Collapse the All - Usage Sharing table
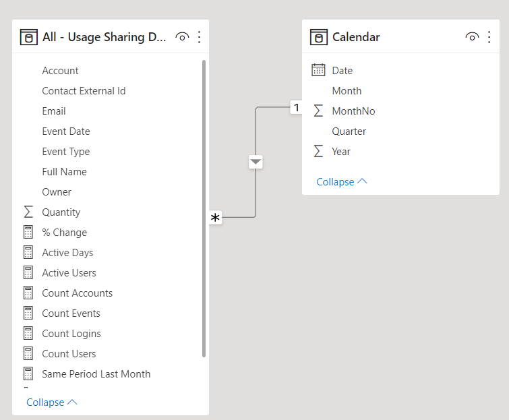 pos(52,402)
